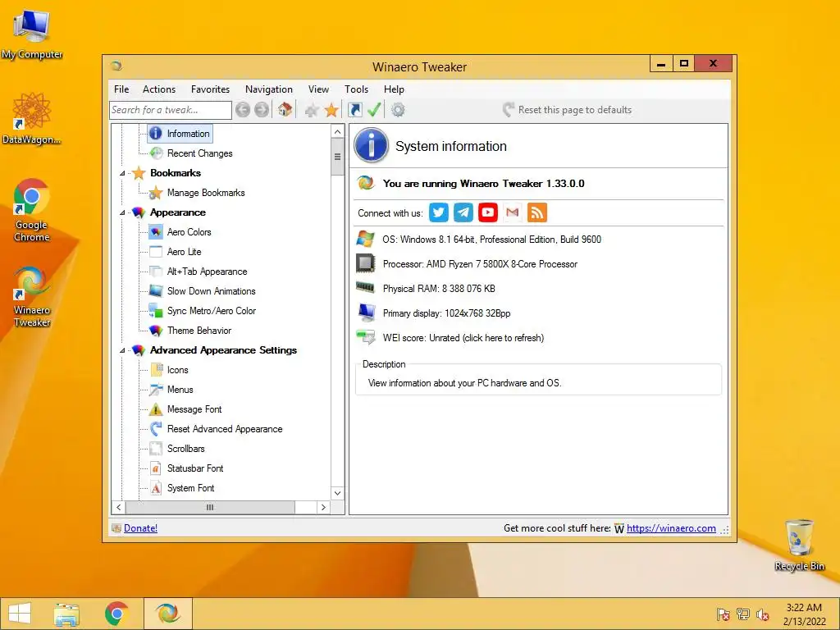
Task: Click the Sync Metro/Aero Color icon
Action: [156, 311]
